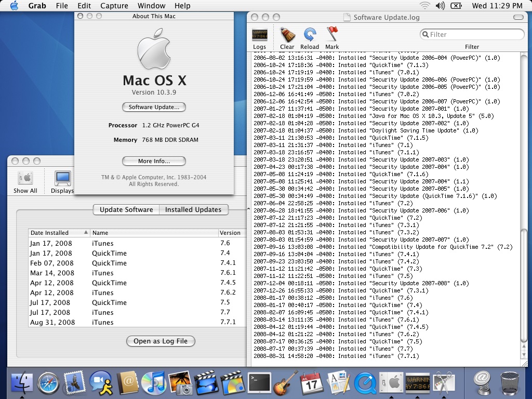Select iTunes 7.6 row dated Jan 17, 2008

pos(137,243)
